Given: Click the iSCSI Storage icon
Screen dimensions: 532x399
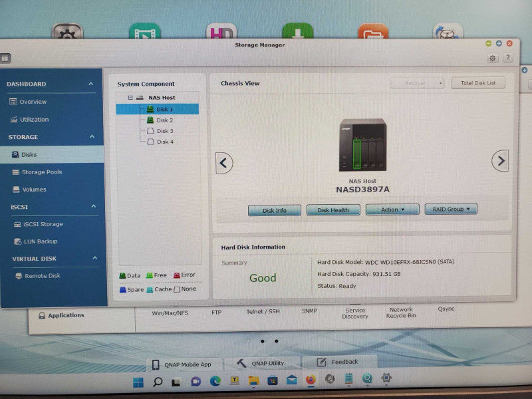Looking at the screenshot, I should [17, 224].
